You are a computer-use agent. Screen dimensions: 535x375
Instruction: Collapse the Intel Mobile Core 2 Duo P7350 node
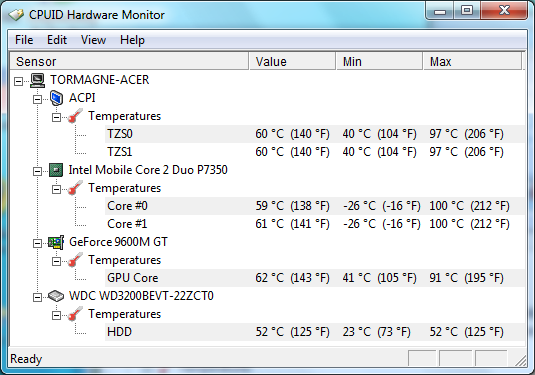[x=38, y=171]
